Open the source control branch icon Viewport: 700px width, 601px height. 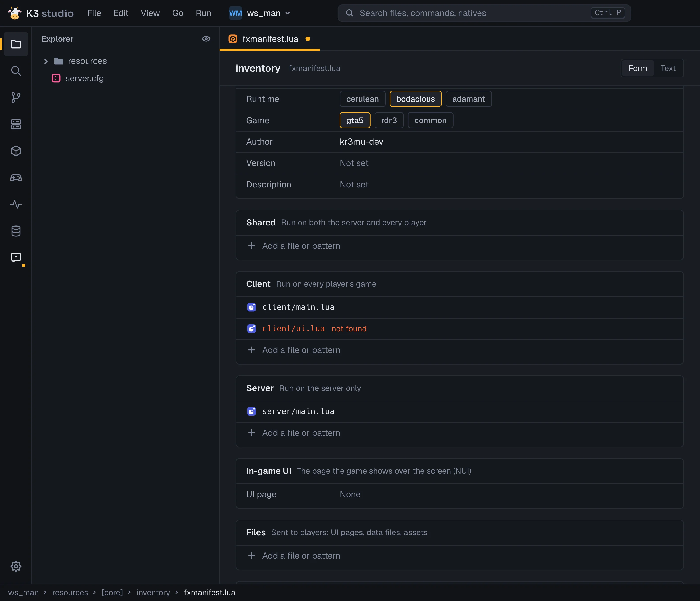click(16, 97)
